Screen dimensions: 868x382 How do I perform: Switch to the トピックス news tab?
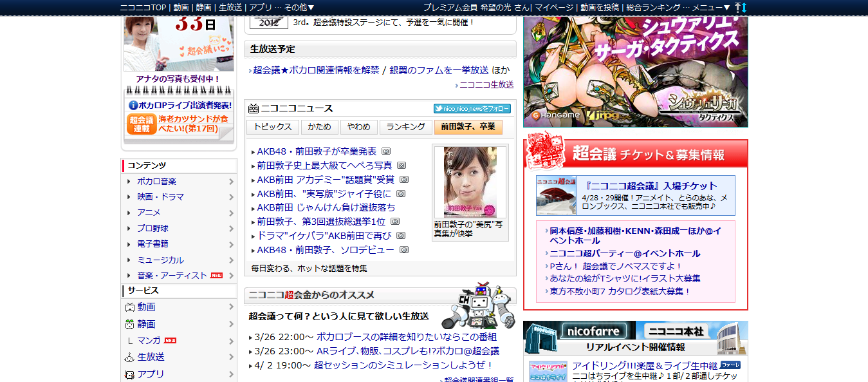point(272,127)
